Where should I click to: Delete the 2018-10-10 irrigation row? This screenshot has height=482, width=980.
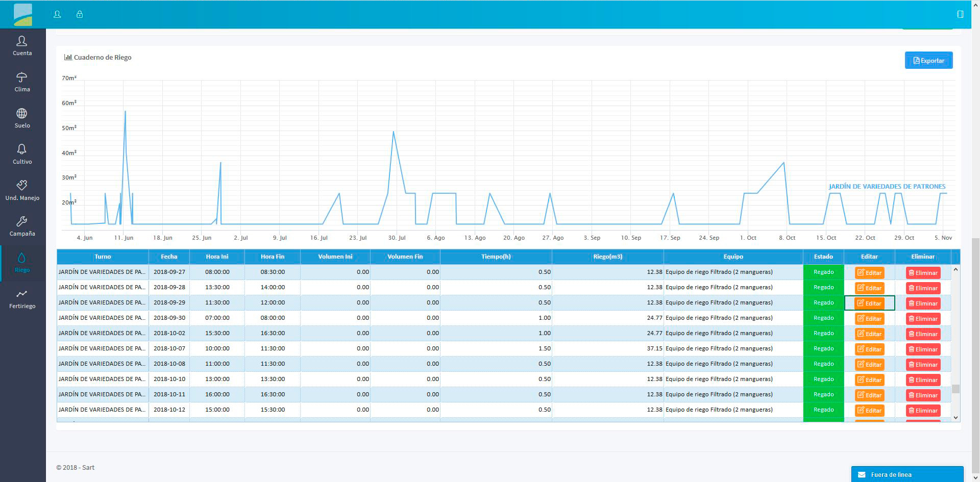923,380
